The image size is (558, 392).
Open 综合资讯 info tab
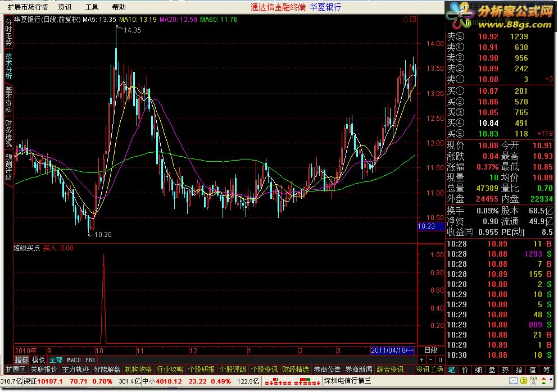coord(391,370)
